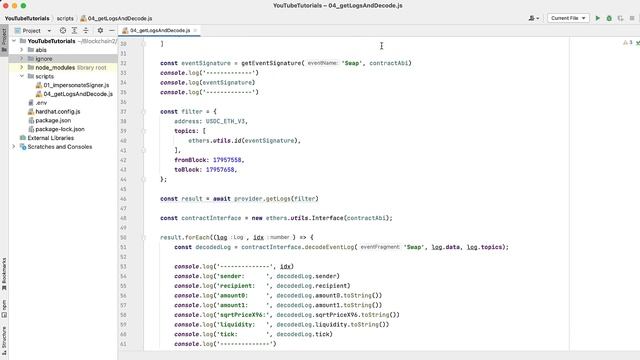
Task: Stop execution with the square stop icon
Action: point(632,18)
